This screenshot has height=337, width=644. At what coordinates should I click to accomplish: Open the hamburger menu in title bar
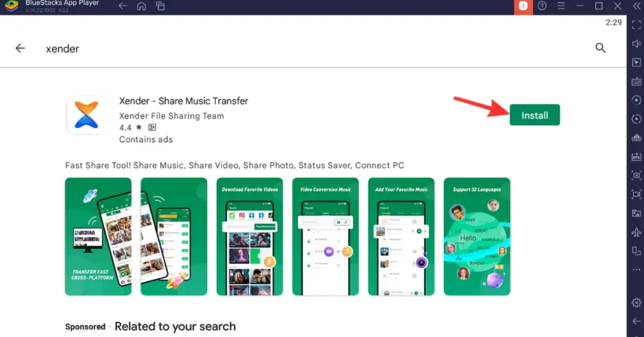561,6
